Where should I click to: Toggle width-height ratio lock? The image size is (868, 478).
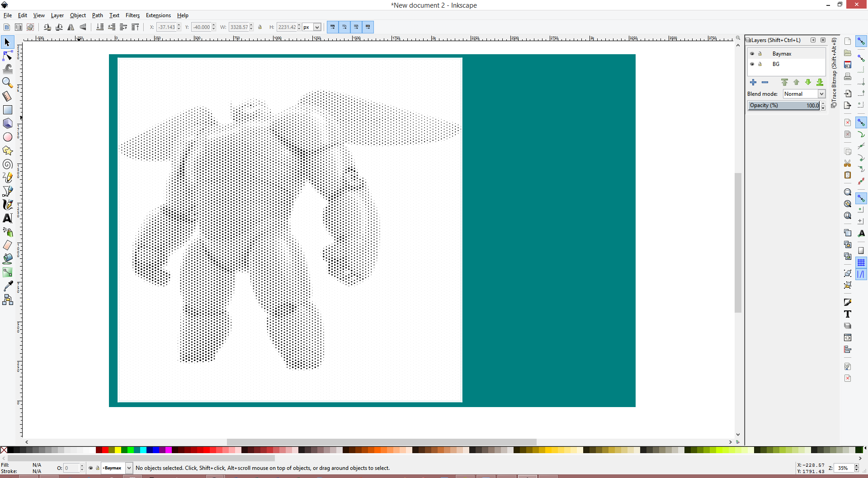pyautogui.click(x=260, y=27)
